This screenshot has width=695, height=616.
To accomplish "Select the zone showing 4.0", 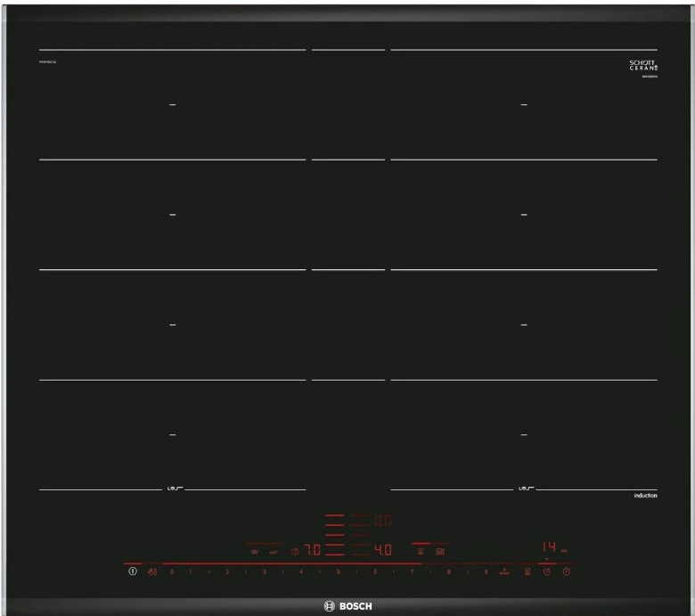I will point(382,551).
